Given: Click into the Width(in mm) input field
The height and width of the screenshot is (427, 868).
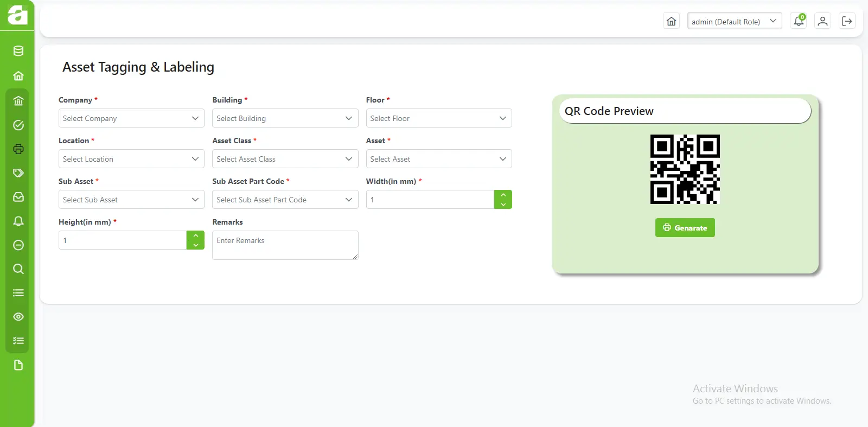Looking at the screenshot, I should click(x=430, y=200).
